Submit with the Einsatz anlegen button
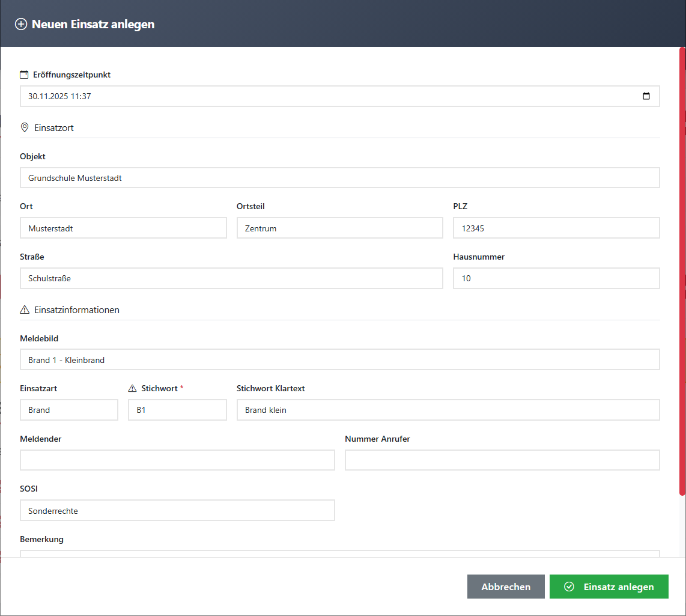Screen dimensions: 686x616 pyautogui.click(x=609, y=587)
